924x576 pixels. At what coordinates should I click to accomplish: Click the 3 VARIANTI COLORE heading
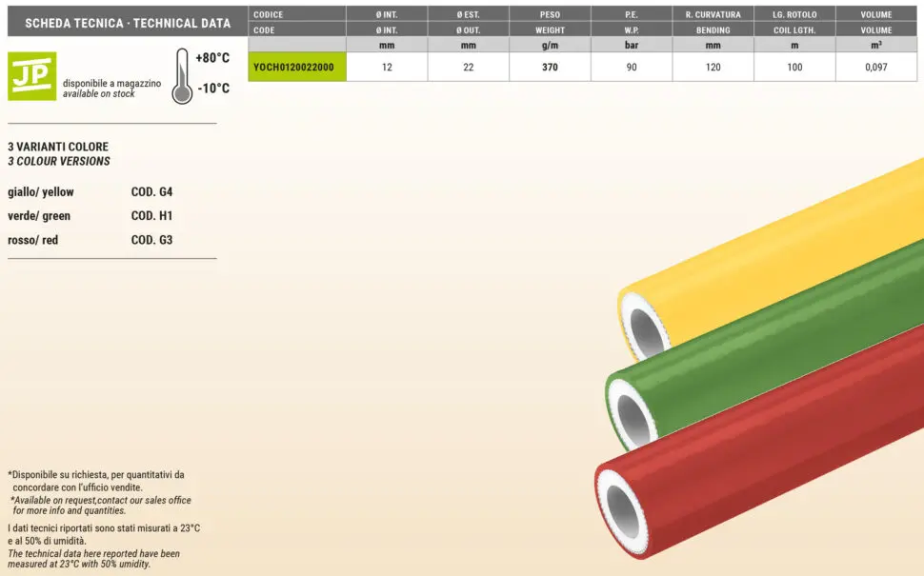pos(57,147)
